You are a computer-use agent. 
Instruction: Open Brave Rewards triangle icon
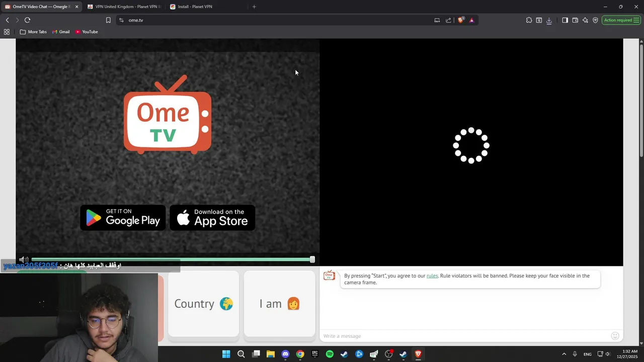pyautogui.click(x=471, y=20)
